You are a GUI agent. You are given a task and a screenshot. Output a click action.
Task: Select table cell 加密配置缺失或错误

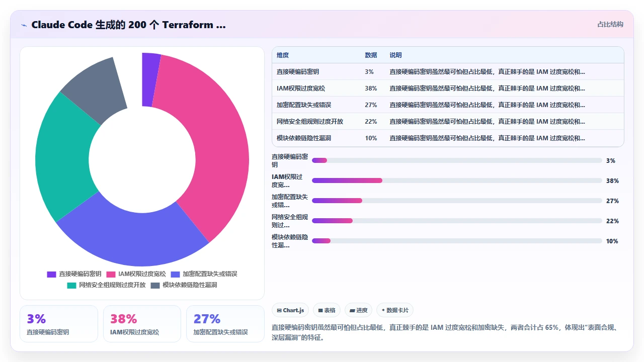[x=304, y=105]
